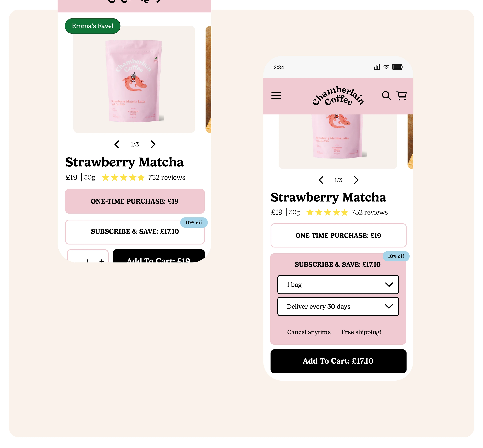Click the Emma's Fave! green badge
This screenshot has width=483, height=448.
pyautogui.click(x=93, y=26)
